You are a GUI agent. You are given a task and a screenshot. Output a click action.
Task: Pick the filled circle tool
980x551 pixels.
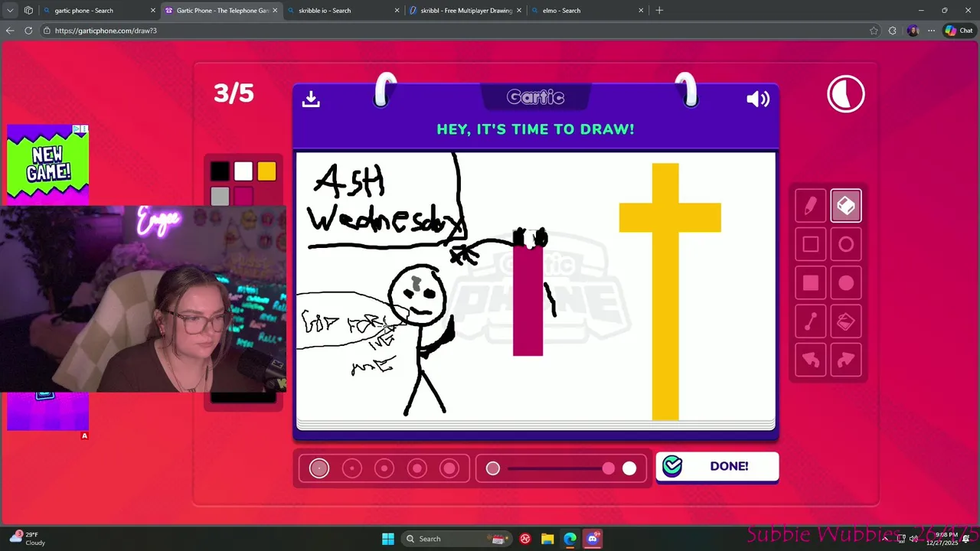(x=846, y=283)
